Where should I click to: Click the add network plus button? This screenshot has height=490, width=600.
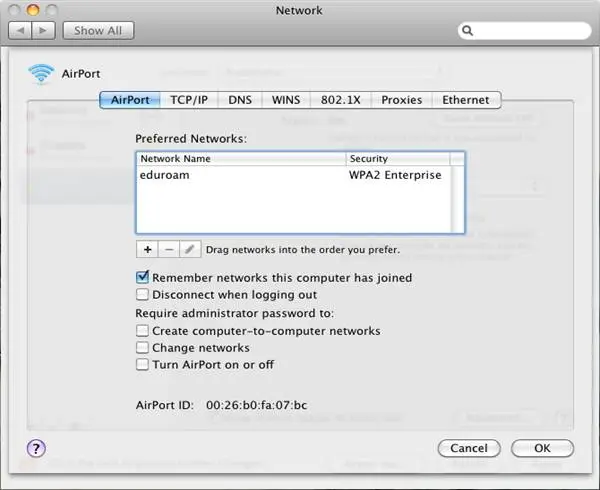tap(147, 248)
